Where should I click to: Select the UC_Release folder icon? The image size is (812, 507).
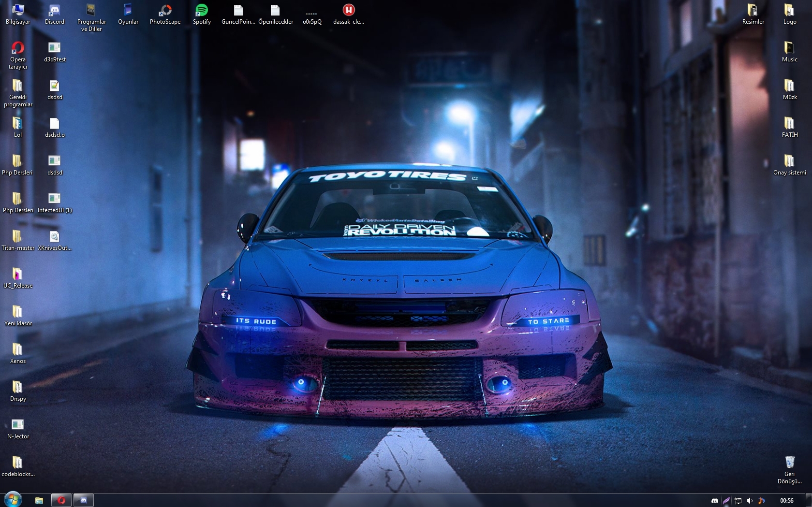pos(18,278)
